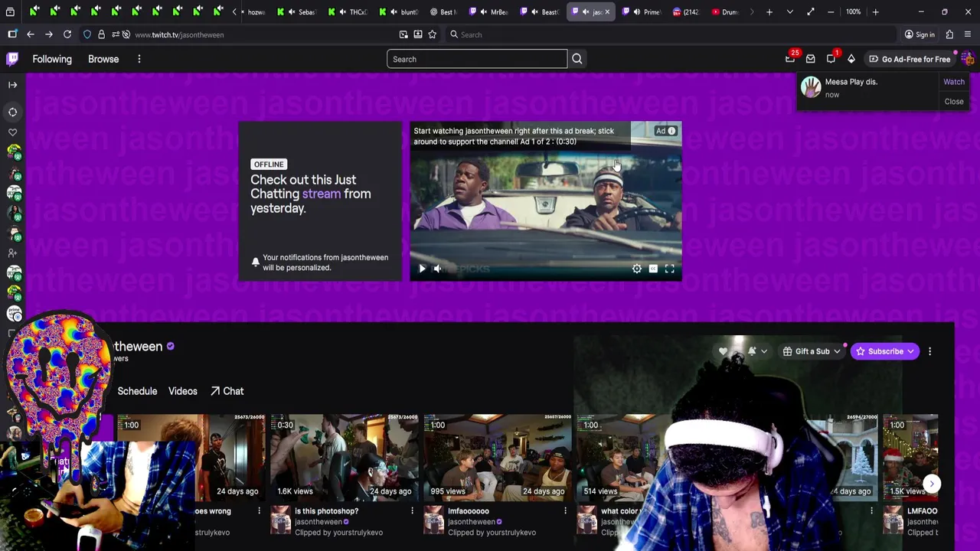Open browser extensions puzzle icon

tap(949, 34)
